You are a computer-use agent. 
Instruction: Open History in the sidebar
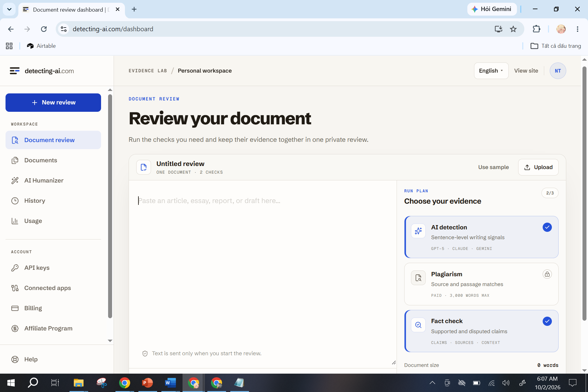53,201
